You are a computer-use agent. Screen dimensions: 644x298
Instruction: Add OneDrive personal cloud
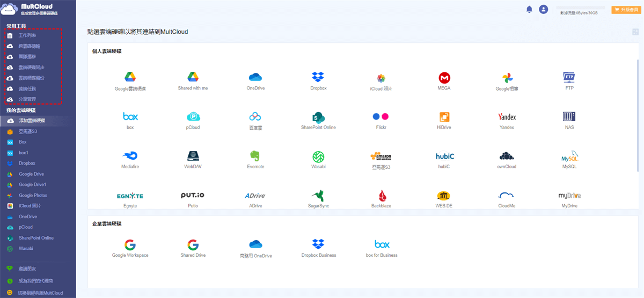pyautogui.click(x=255, y=81)
